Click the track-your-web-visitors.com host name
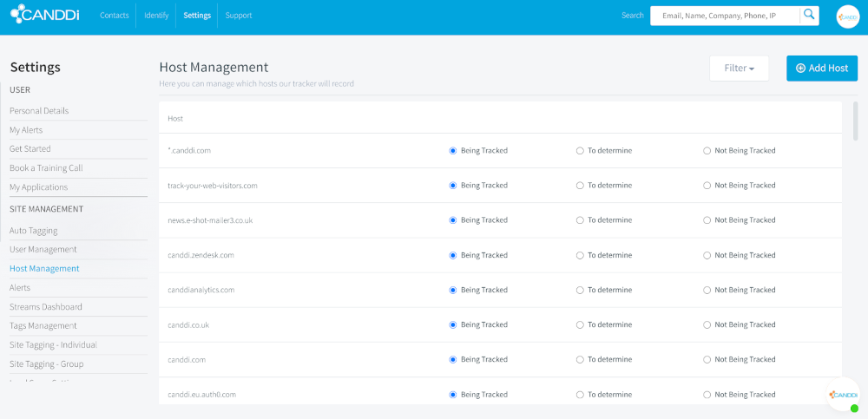868x419 pixels. (213, 186)
